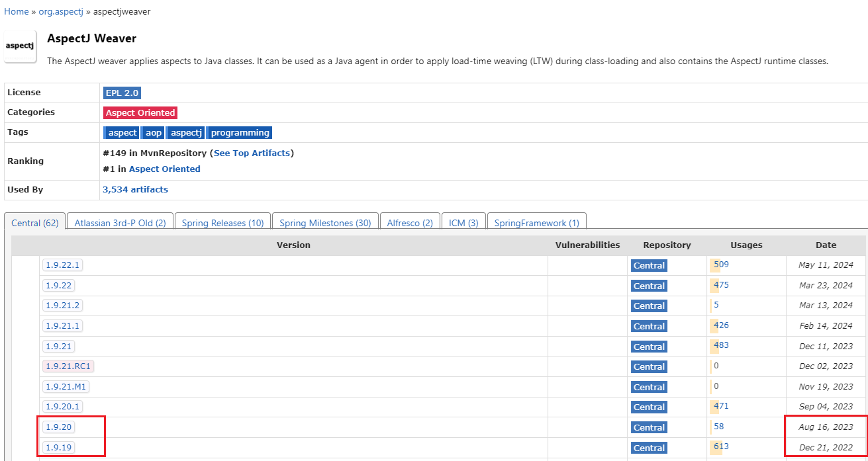Select the Aspect Oriented category badge
The height and width of the screenshot is (461, 868).
click(x=140, y=112)
